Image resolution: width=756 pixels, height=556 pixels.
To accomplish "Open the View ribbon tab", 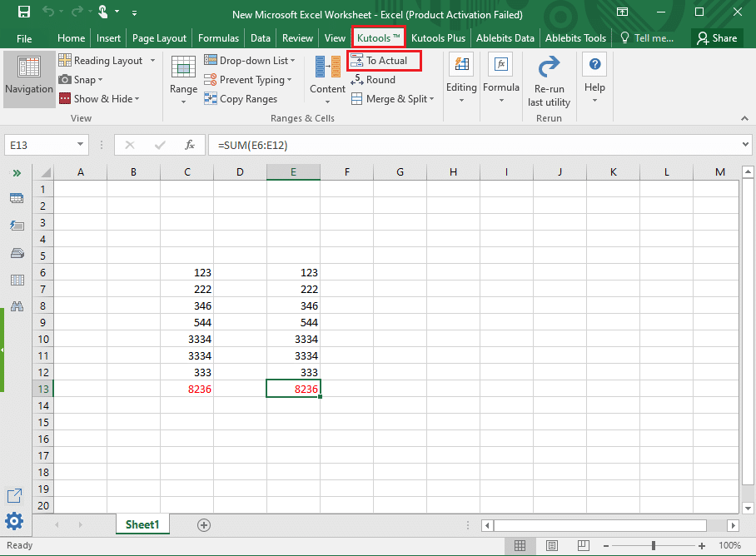I will (335, 38).
